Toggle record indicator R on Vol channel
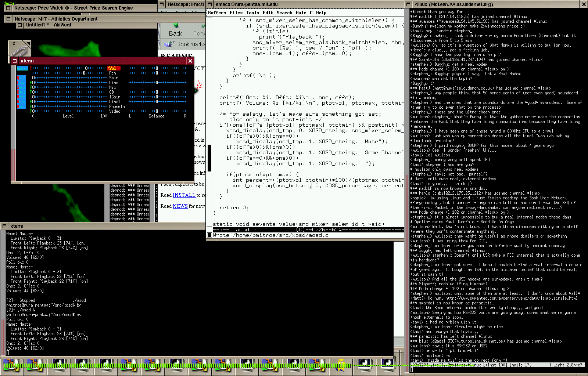Screen dimensions: 588x376 click(x=31, y=68)
